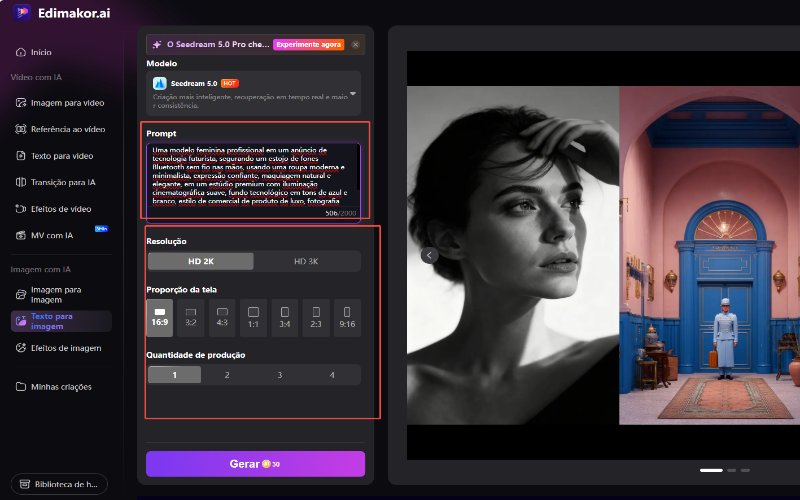Image resolution: width=800 pixels, height=500 pixels.
Task: Choose 3:4 aspect ratio
Action: [285, 318]
